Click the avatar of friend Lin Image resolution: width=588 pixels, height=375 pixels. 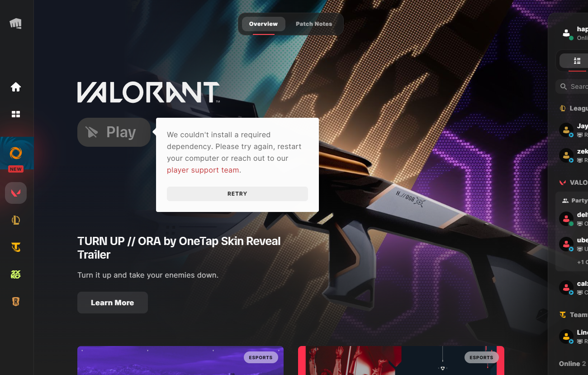click(x=566, y=337)
